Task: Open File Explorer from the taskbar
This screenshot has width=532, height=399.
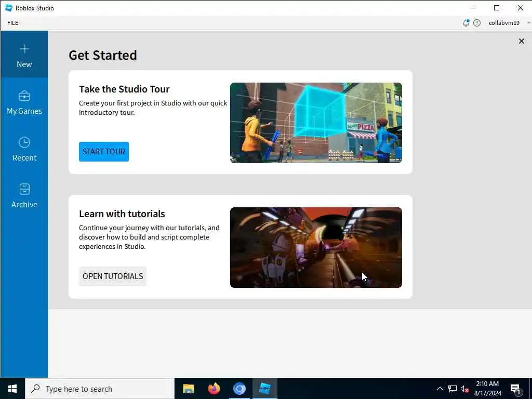Action: (188, 389)
